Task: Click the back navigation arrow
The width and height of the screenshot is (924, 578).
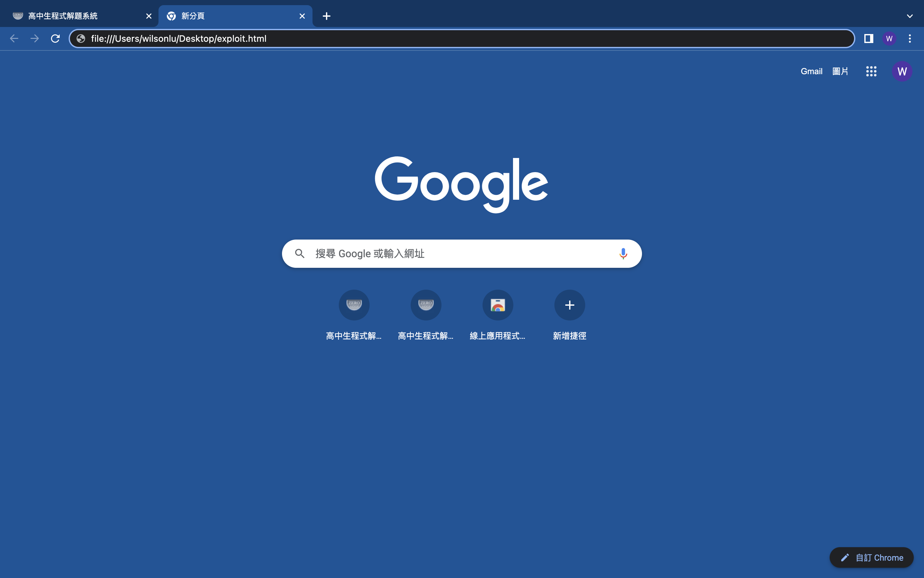Action: (x=14, y=39)
